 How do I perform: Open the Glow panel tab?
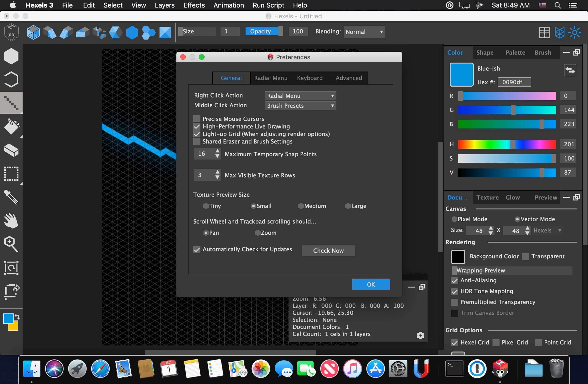pyautogui.click(x=513, y=197)
